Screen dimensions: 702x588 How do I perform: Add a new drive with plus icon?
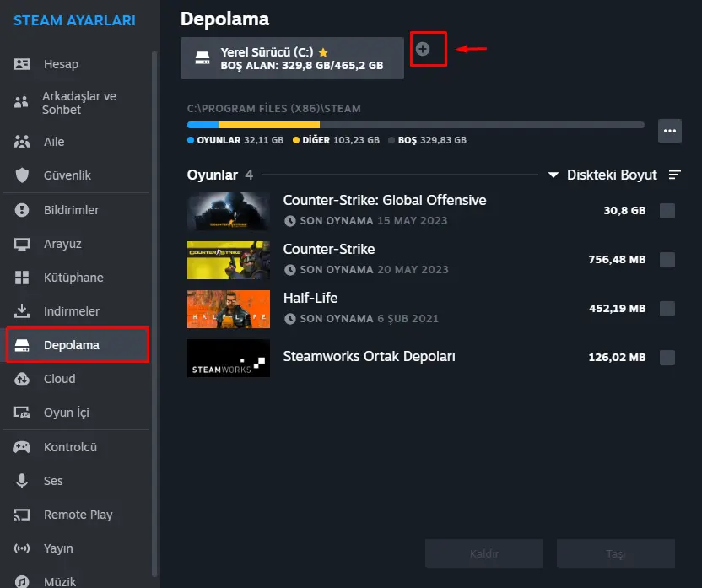(x=423, y=49)
